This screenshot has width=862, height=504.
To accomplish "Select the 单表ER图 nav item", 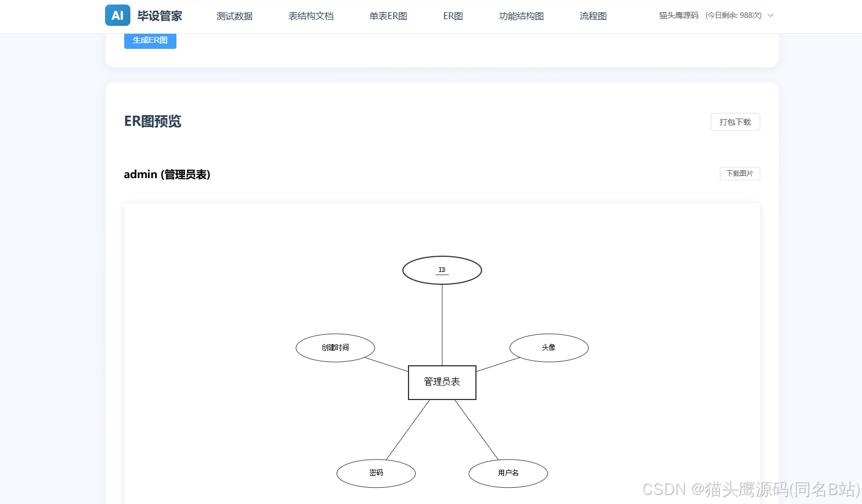I will [x=388, y=16].
